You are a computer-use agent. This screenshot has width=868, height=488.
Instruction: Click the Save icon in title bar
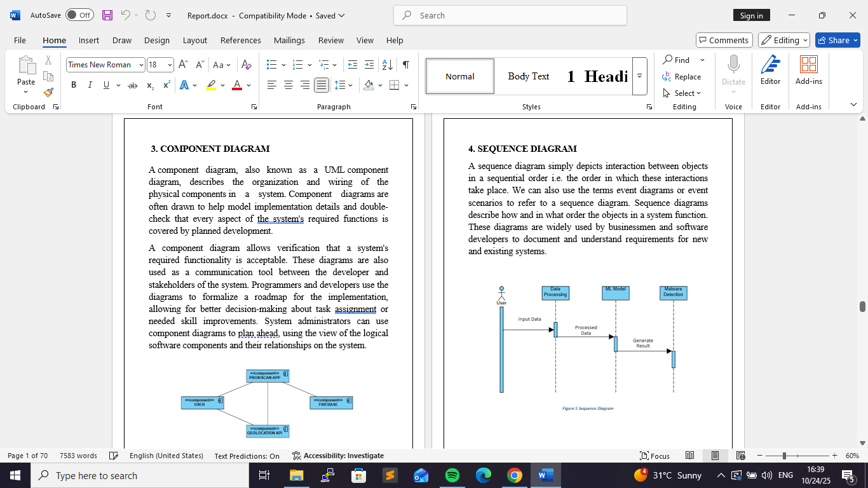(x=107, y=15)
